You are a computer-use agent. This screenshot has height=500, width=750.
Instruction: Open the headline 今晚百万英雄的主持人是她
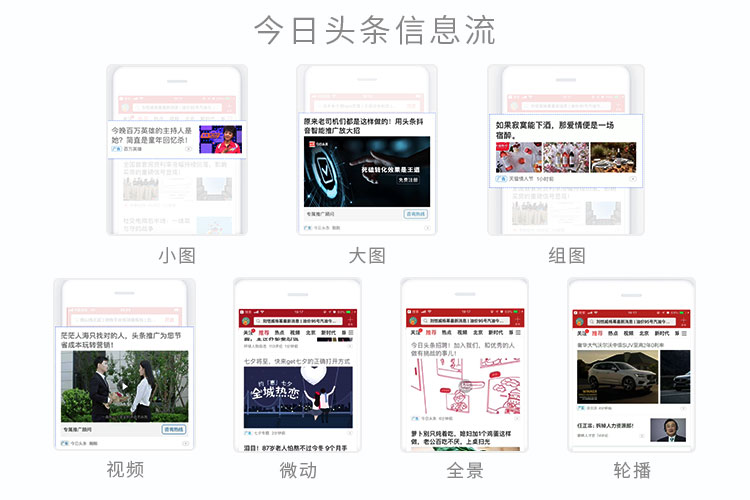(x=152, y=135)
